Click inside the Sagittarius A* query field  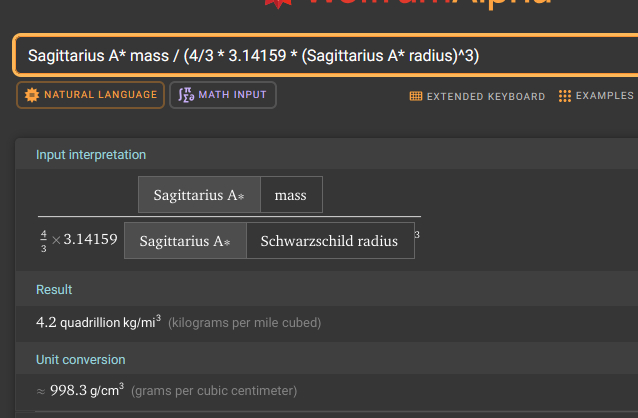[300, 55]
